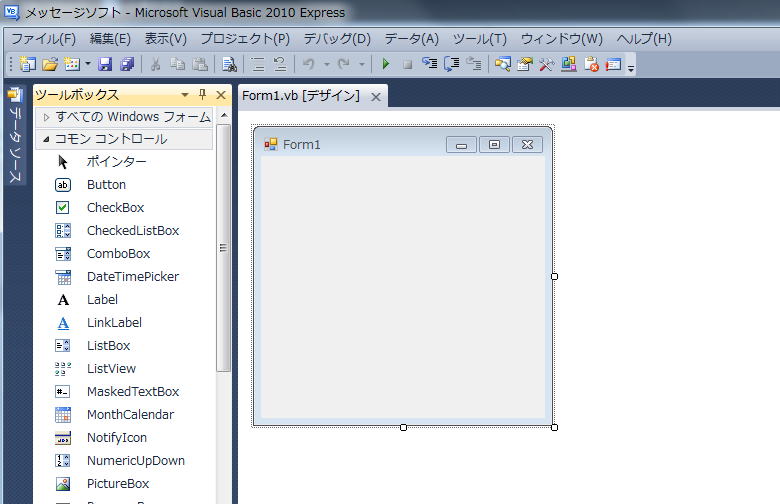Collapse the コモン コントロール group
The width and height of the screenshot is (780, 504).
click(x=124, y=139)
